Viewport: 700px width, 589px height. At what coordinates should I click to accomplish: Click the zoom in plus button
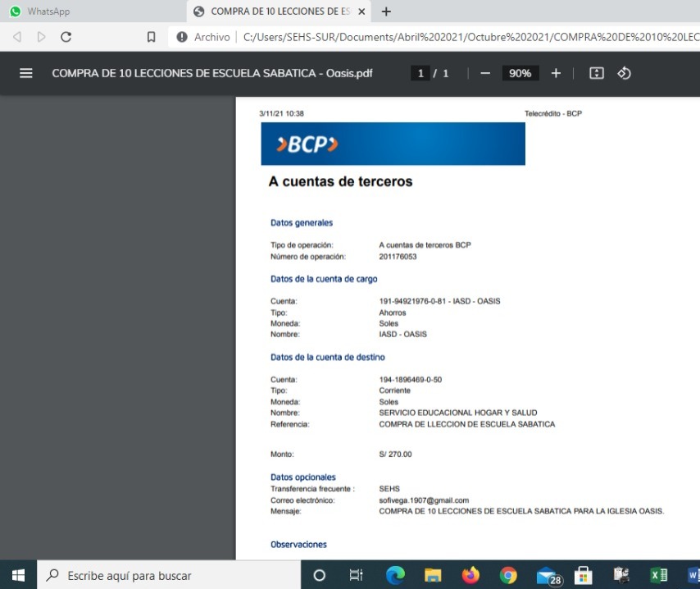(x=556, y=73)
